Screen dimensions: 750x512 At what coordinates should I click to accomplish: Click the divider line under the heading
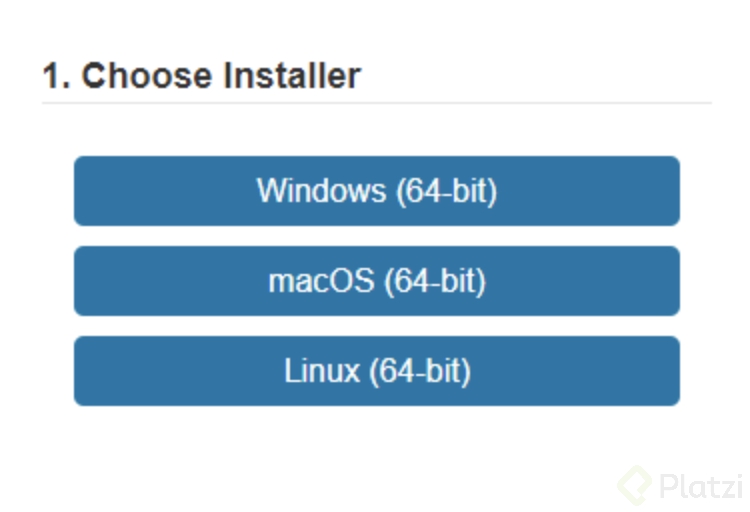coord(376,103)
